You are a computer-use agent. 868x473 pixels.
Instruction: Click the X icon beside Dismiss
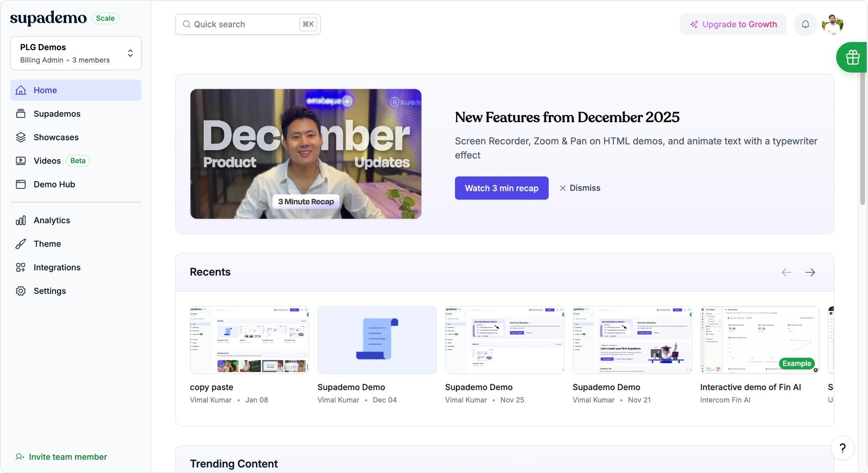[x=562, y=188]
